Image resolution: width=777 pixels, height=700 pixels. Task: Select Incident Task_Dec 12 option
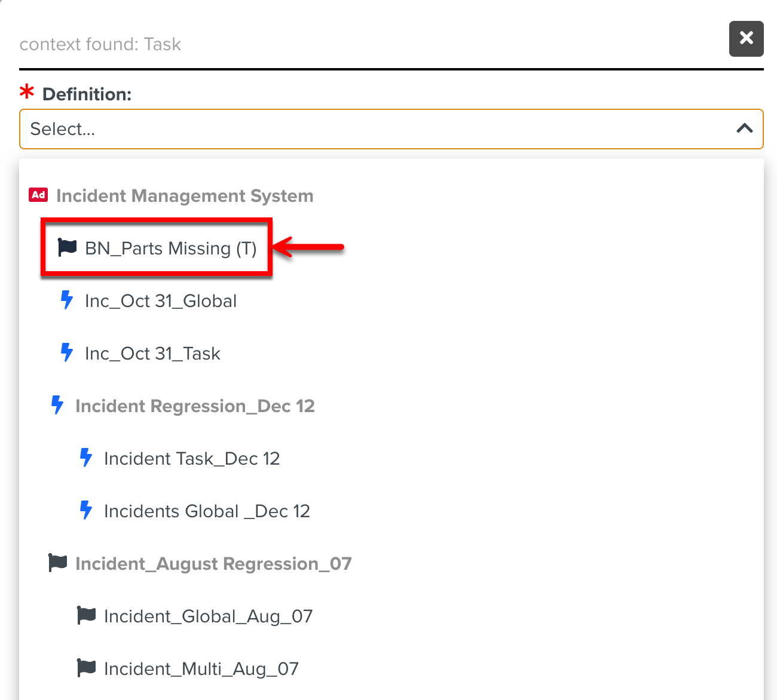[x=192, y=459]
